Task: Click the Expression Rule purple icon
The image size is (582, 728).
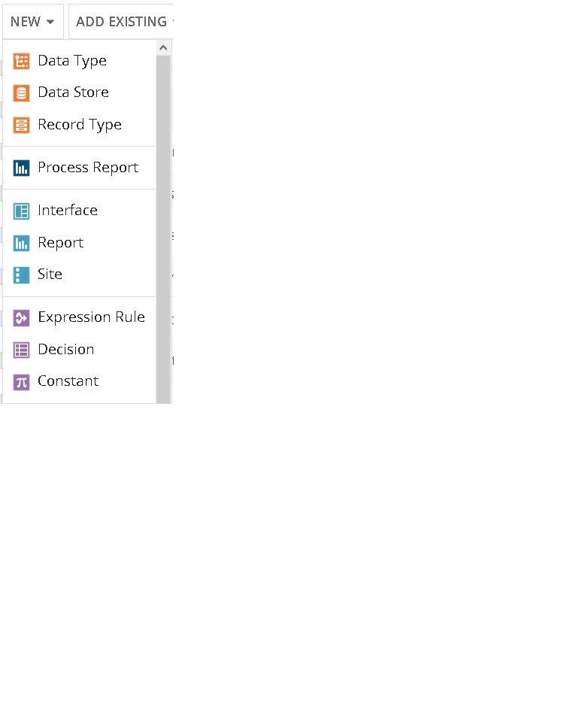Action: [x=21, y=318]
